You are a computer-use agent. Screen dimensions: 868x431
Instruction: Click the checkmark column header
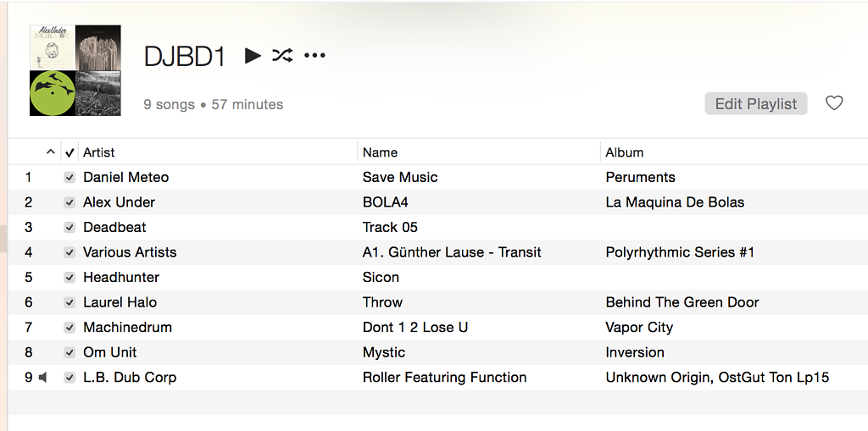70,152
